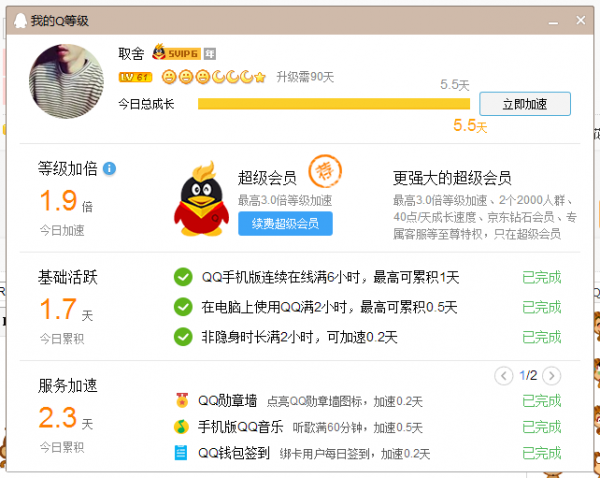This screenshot has height=478, width=600.
Task: Click the super member penguin mascot
Action: [x=201, y=199]
